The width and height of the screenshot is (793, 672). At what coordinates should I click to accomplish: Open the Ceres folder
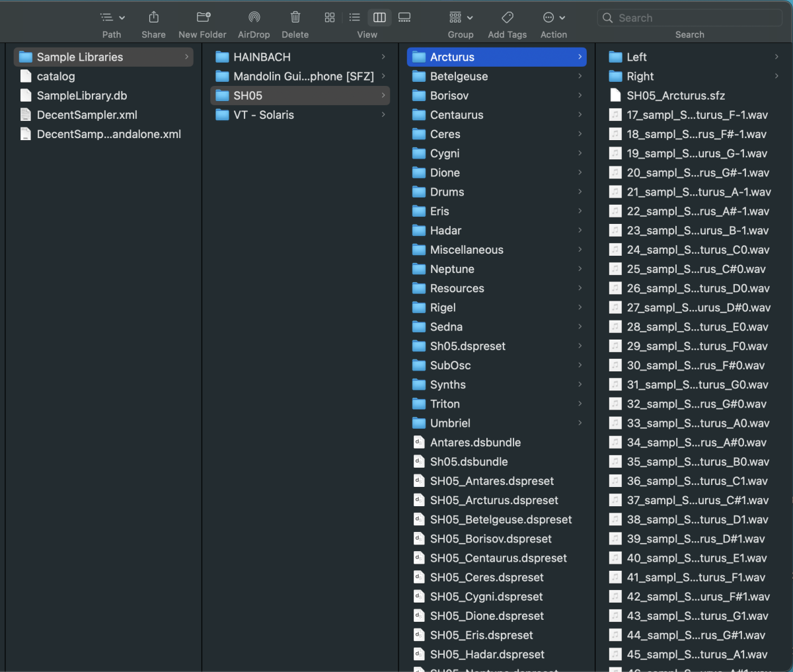tap(497, 134)
